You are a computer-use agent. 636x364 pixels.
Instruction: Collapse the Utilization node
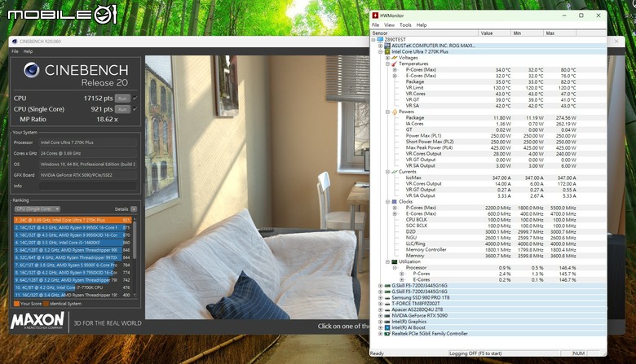coord(388,261)
